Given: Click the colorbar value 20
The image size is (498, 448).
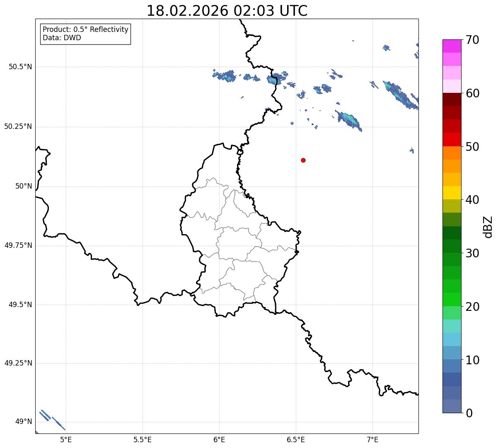Looking at the screenshot, I should pyautogui.click(x=472, y=307).
